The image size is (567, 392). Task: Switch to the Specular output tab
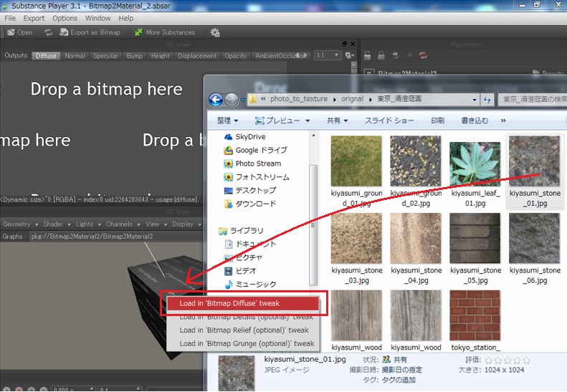[x=105, y=56]
